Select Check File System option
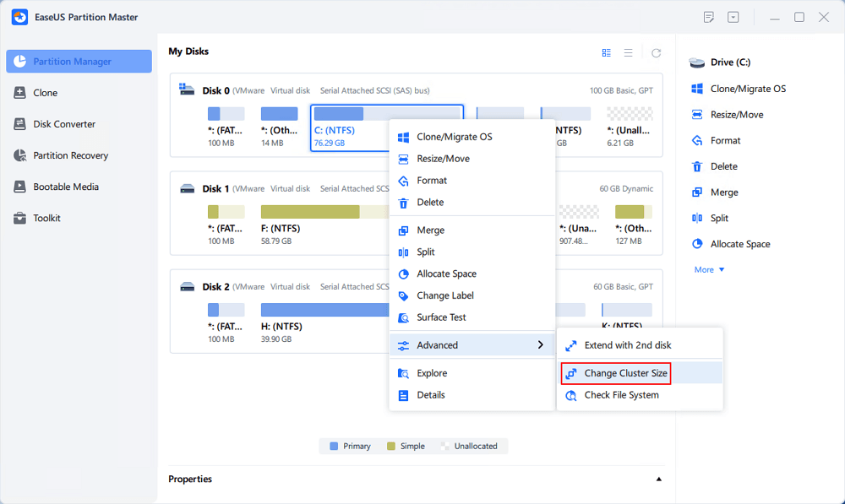Image resolution: width=845 pixels, height=504 pixels. tap(621, 395)
